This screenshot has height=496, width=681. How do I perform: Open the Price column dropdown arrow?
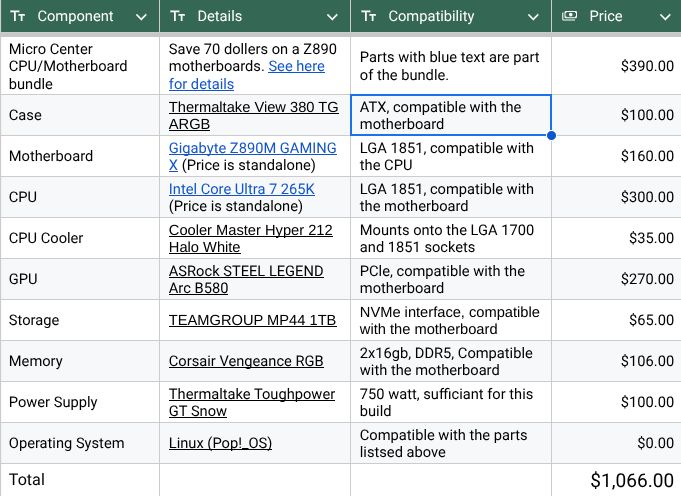pyautogui.click(x=665, y=17)
